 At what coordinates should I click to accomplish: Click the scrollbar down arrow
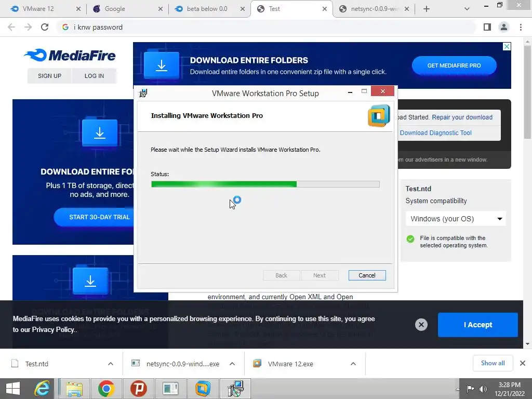pos(527,344)
